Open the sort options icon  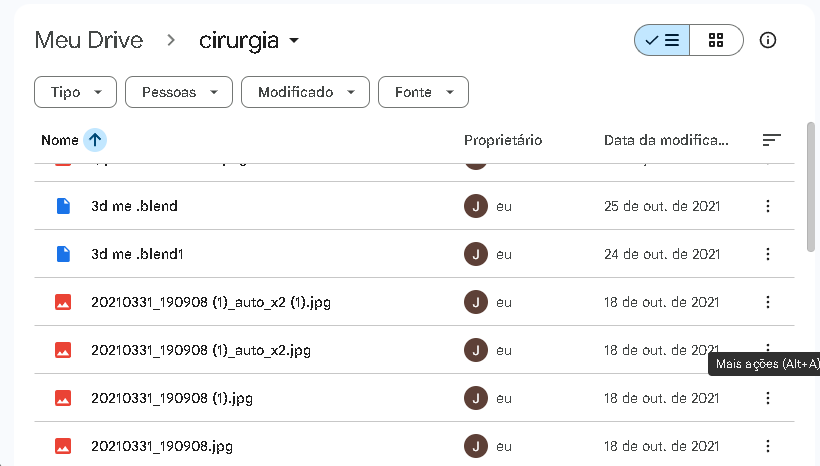pos(771,140)
